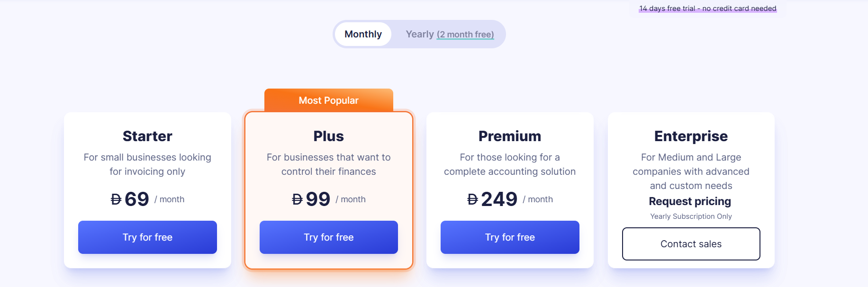
Task: Select the Enterprise plan title
Action: click(691, 136)
